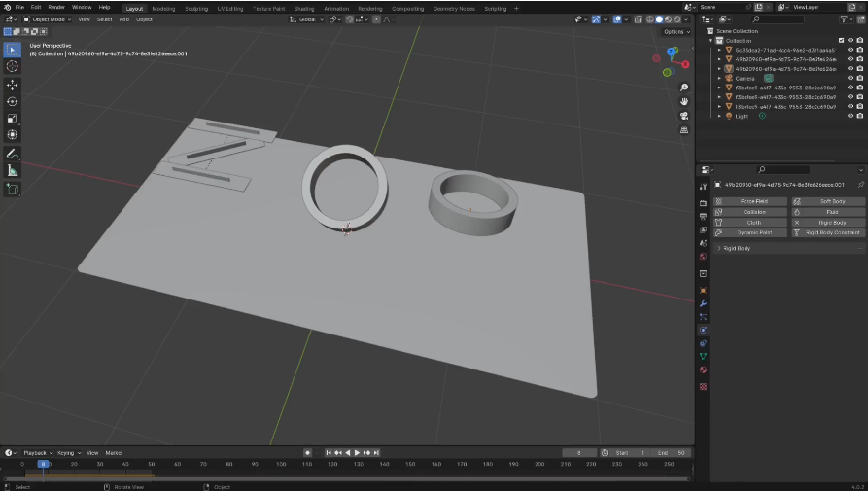The image size is (868, 492).
Task: Expand the Light item in outliner
Action: point(719,116)
